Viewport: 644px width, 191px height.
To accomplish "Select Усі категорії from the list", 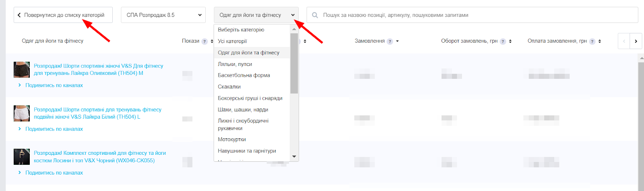I will click(x=232, y=41).
